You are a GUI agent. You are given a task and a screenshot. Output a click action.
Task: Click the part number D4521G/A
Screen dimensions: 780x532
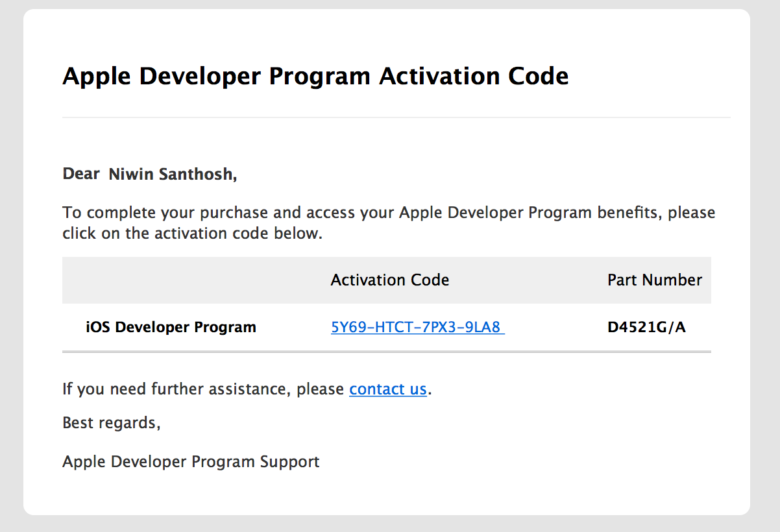[x=646, y=327]
